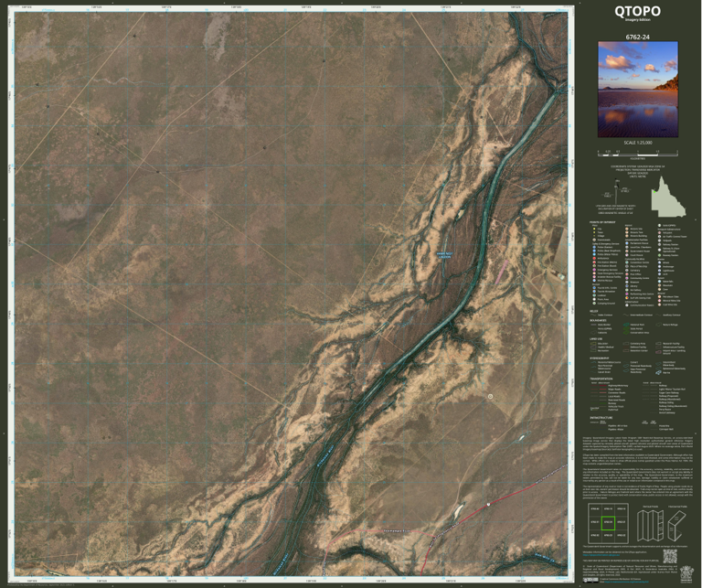Image resolution: width=702 pixels, height=588 pixels.
Task: Click the Queensland Government crest logo
Action: [x=686, y=574]
